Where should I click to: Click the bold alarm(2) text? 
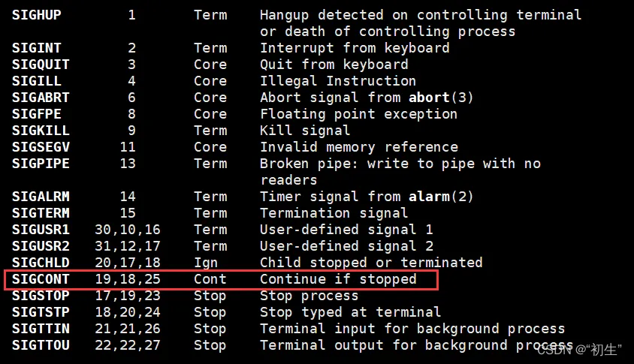[441, 197]
